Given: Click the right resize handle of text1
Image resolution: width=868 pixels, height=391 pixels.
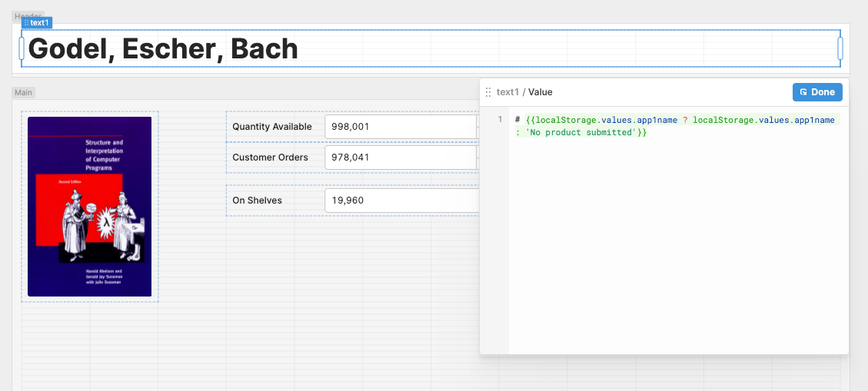Looking at the screenshot, I should (840, 48).
